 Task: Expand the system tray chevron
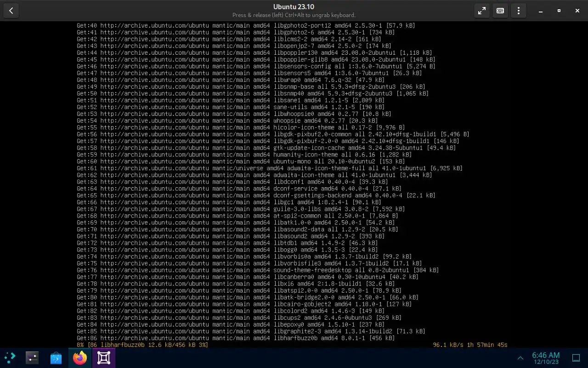(x=520, y=358)
